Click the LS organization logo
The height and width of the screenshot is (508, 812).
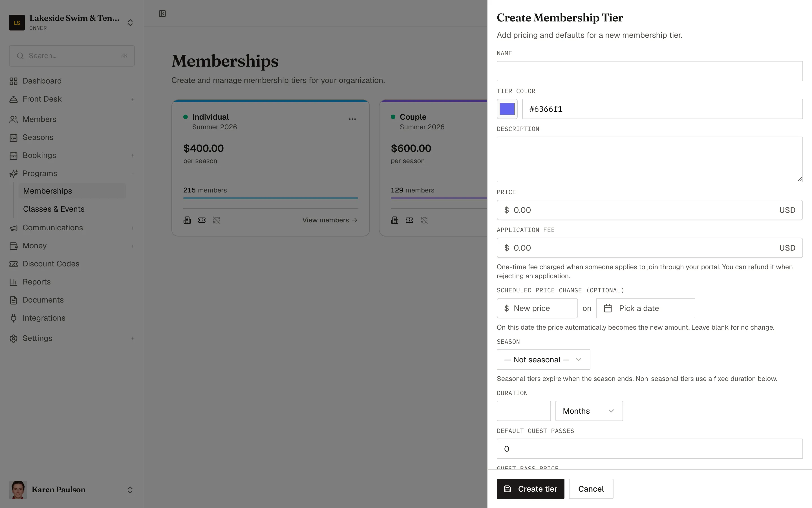[x=17, y=23]
